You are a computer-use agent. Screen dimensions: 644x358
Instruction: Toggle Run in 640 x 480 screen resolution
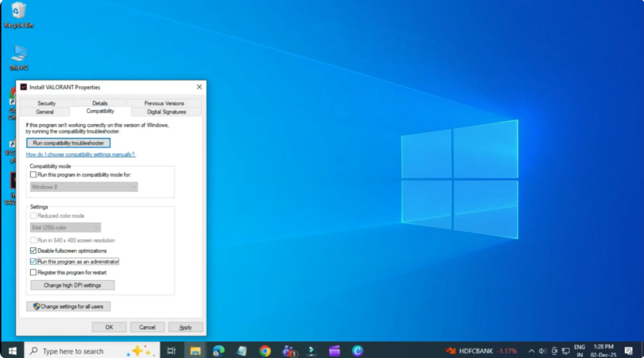coord(33,240)
